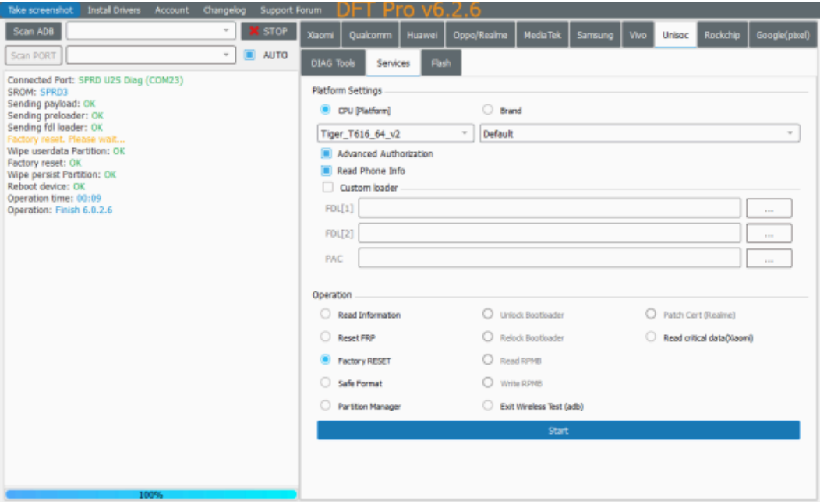The image size is (820, 504).
Task: Expand the ADB device dropdown
Action: [x=150, y=31]
